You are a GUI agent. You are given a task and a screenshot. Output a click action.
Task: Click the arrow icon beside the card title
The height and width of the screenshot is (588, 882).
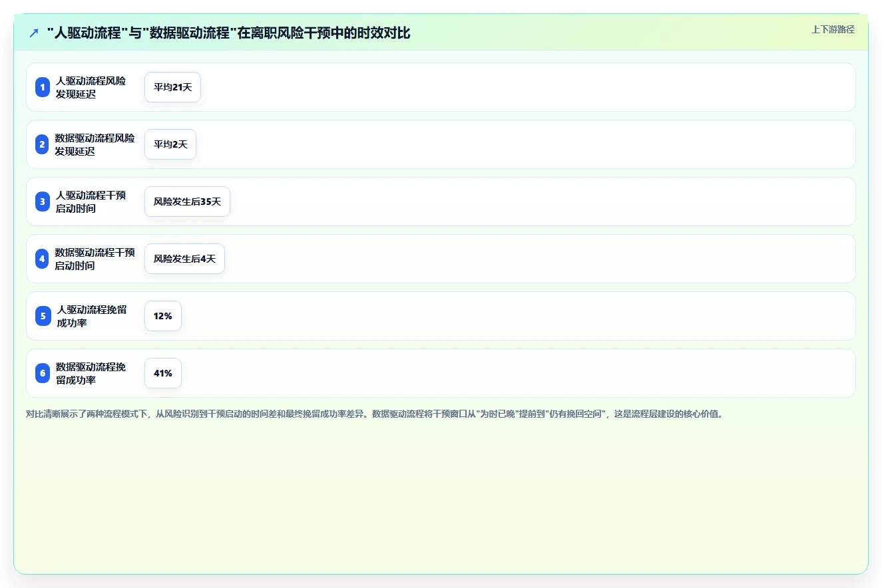click(34, 33)
